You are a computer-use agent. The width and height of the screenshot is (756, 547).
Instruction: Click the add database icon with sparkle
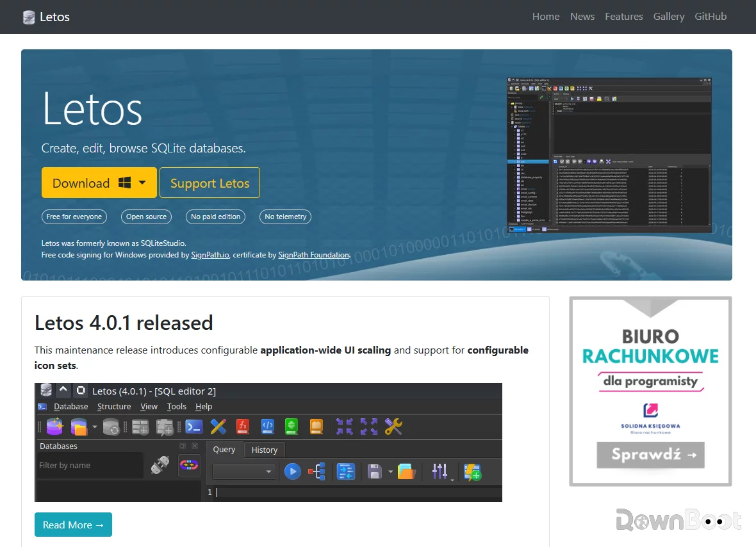coord(54,427)
